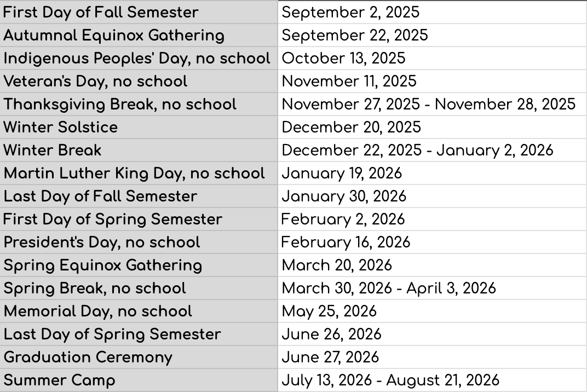The height and width of the screenshot is (392, 587).
Task: Click the June 26, 2026 cell
Action: [x=433, y=335]
